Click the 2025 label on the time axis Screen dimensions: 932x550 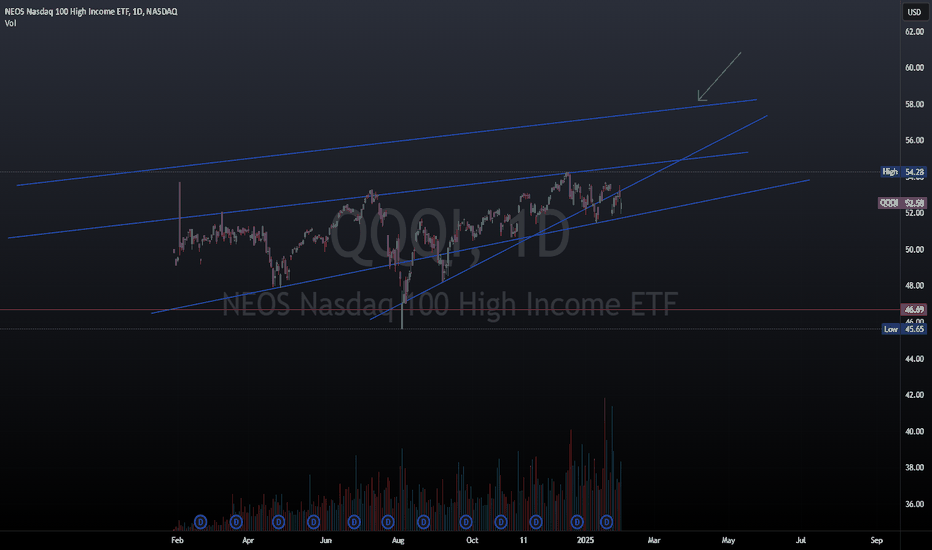(x=585, y=540)
